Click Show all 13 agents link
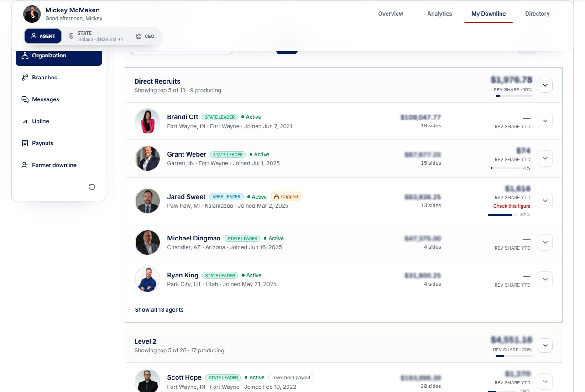 pyautogui.click(x=159, y=310)
